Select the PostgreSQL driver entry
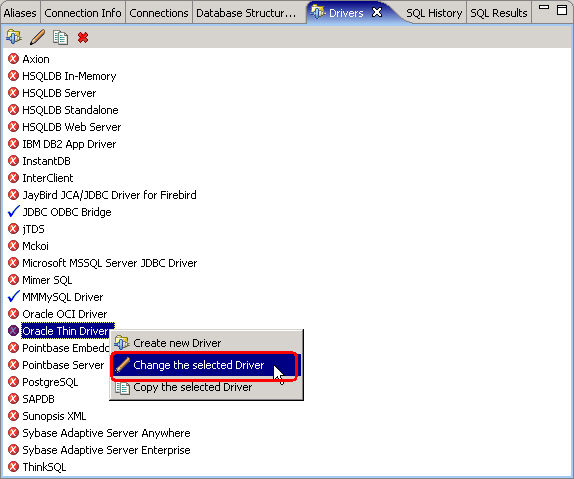This screenshot has width=574, height=479. 50,382
